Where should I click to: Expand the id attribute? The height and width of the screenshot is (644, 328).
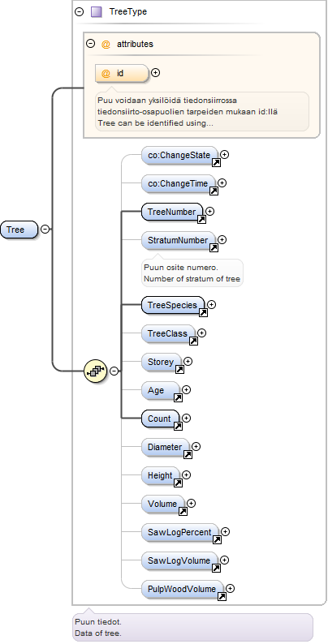[155, 73]
